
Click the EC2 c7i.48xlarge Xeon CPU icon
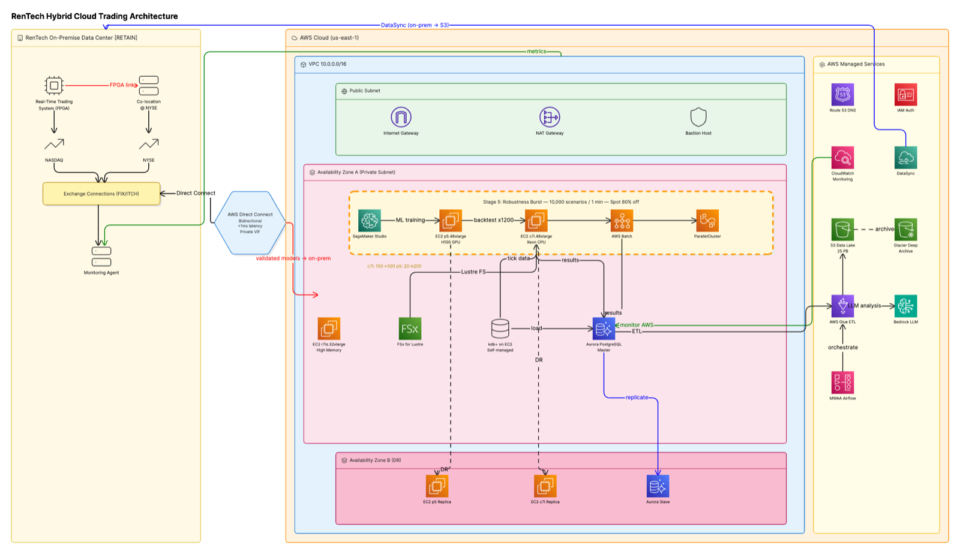point(536,221)
